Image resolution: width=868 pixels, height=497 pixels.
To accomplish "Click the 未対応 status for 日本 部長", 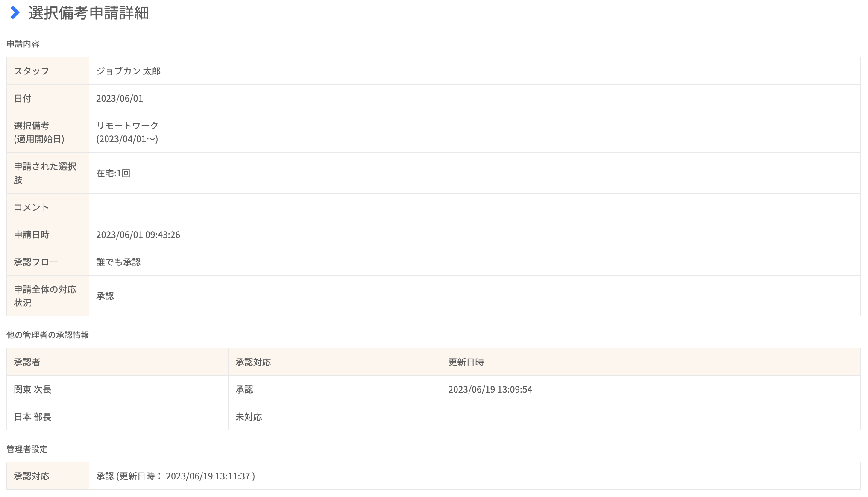I will tap(249, 417).
